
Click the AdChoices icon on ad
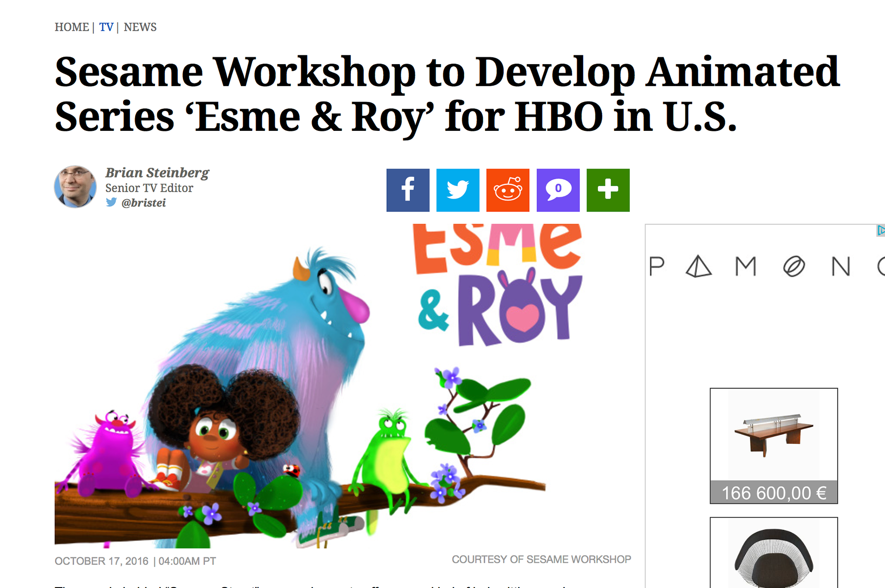[880, 230]
